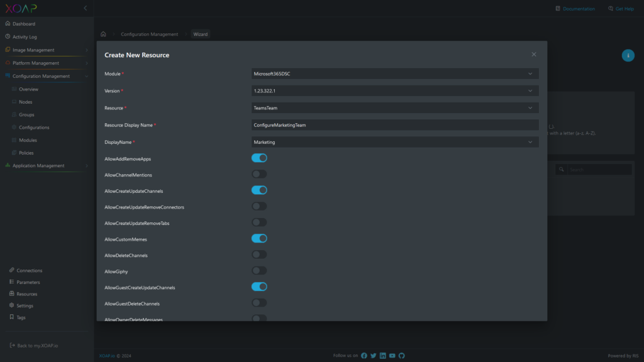Open the Groups menu item
This screenshot has height=362, width=644.
[x=26, y=114]
